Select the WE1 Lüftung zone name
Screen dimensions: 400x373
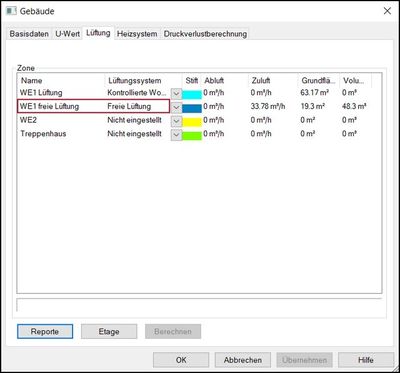(41, 93)
